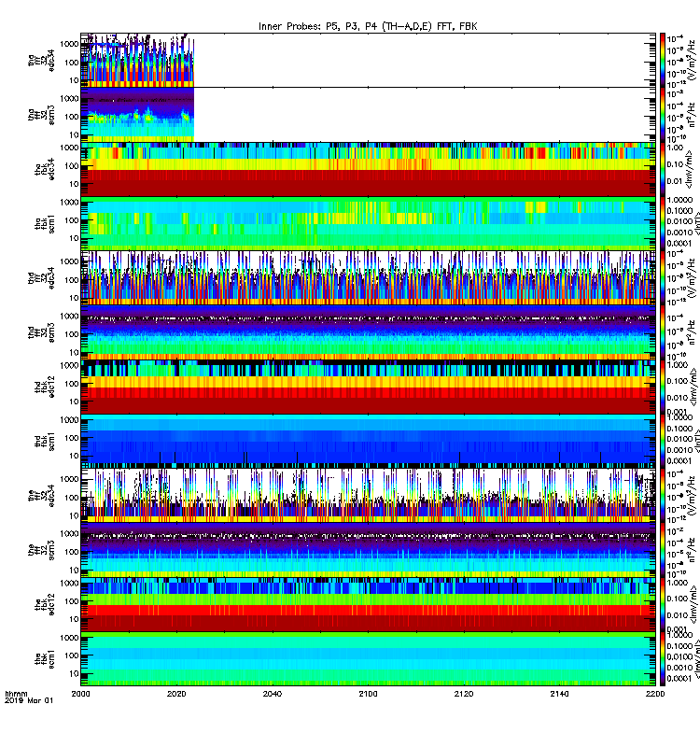Viewport: 700px width, 747px height.
Task: Click the 'the fff 32 edc34' panel label
Action: click(41, 496)
